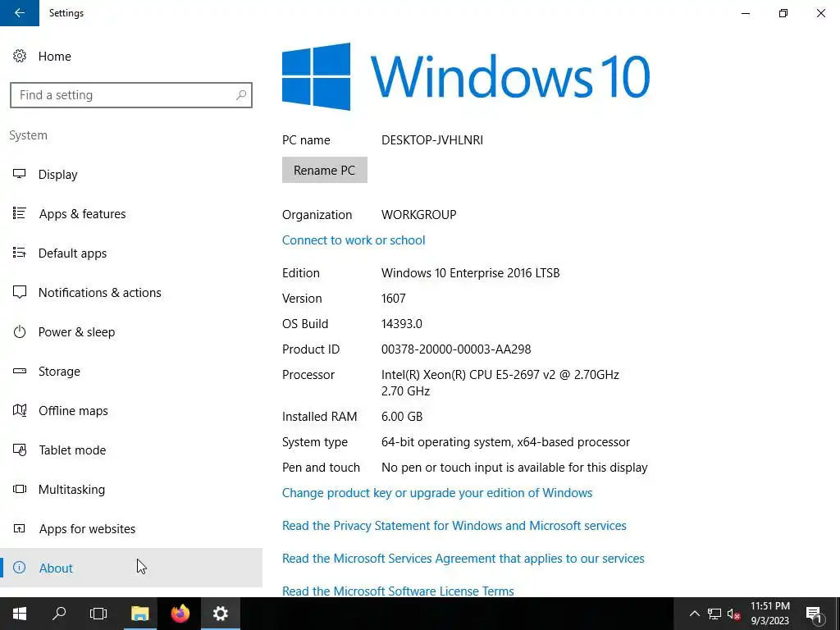Image resolution: width=840 pixels, height=630 pixels.
Task: Click the Default apps icon
Action: coord(20,253)
